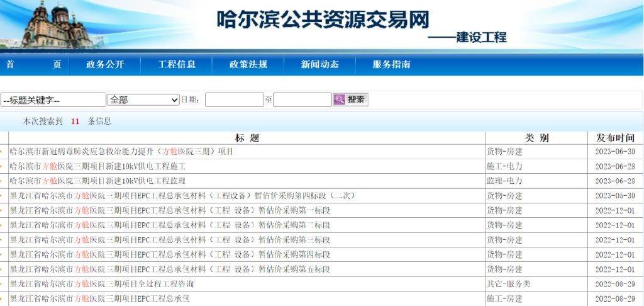
Task: Open the 新冠病毒肺炎应急救治能力提升 project link
Action: 121,152
